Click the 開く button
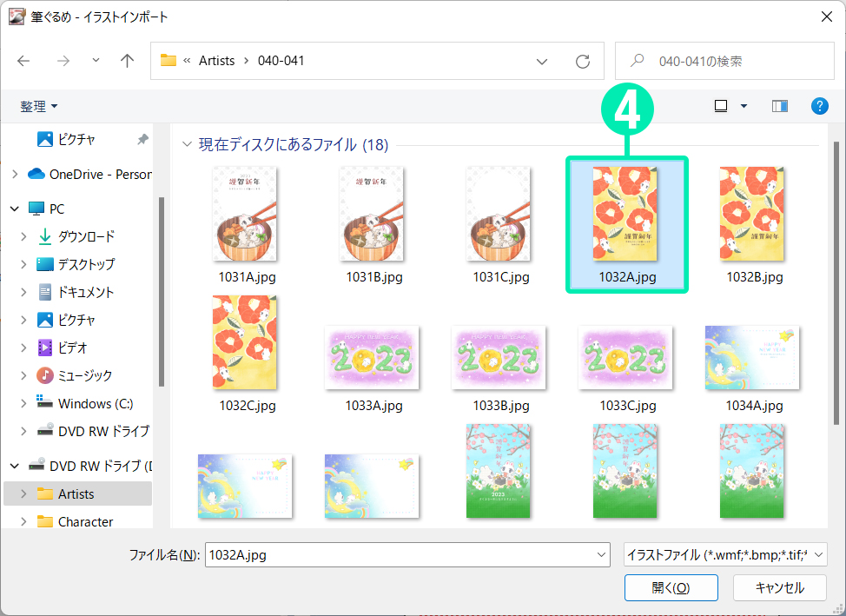 coord(671,587)
